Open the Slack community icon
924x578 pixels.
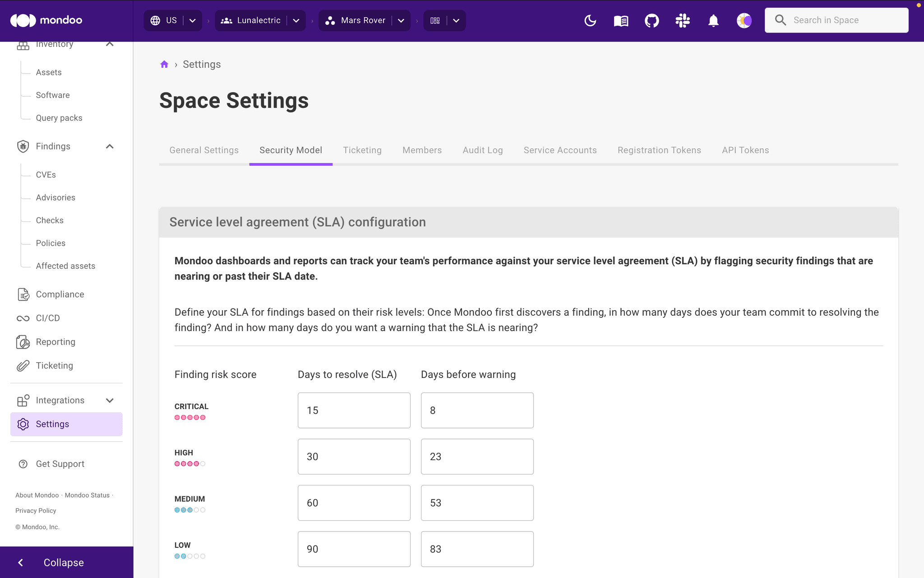pyautogui.click(x=682, y=20)
